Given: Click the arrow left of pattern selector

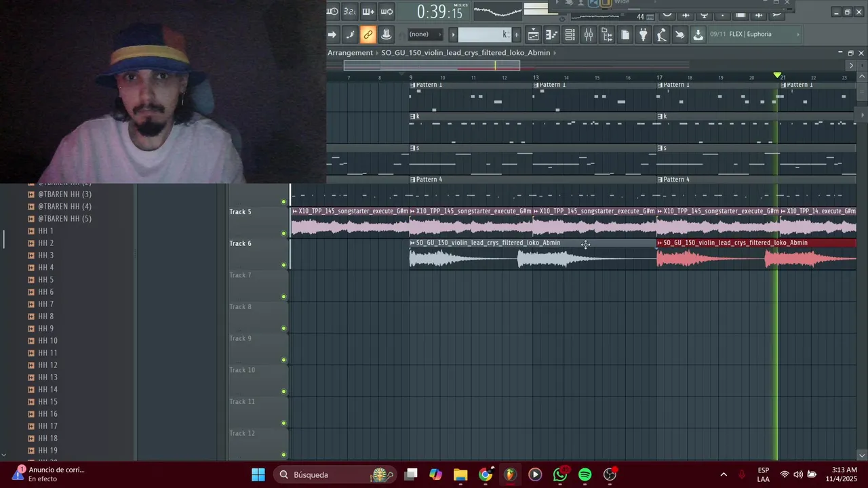Looking at the screenshot, I should [453, 35].
